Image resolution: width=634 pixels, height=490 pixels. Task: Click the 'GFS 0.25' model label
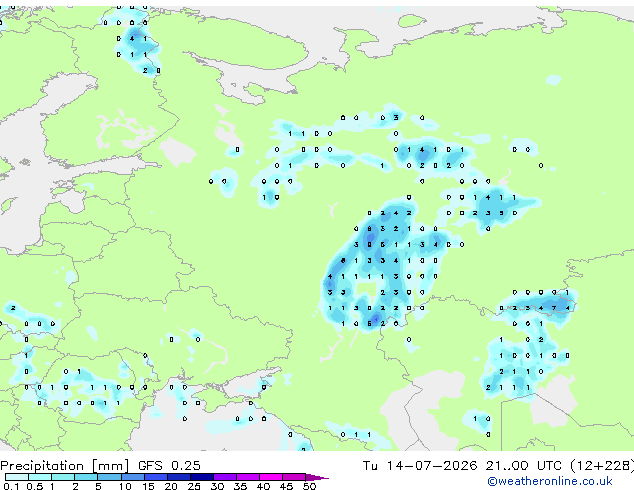(169, 465)
